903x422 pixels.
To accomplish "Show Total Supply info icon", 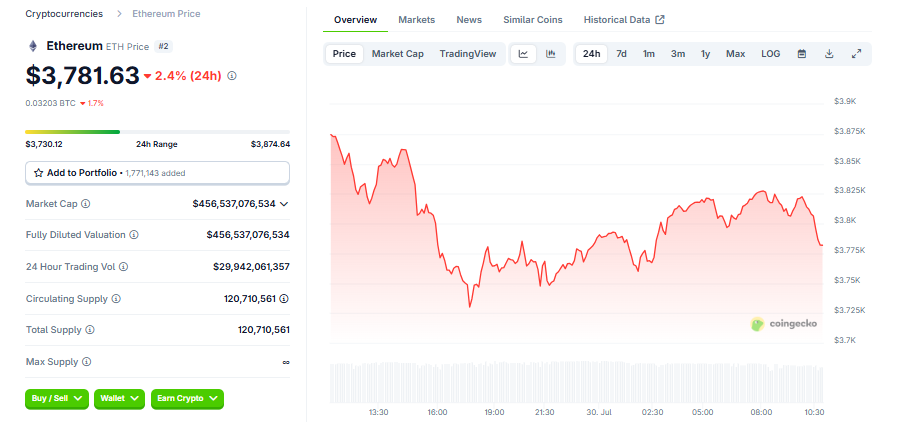I will 90,330.
